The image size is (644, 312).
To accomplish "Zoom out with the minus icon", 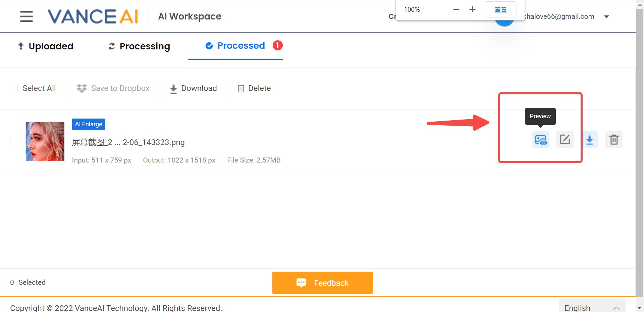I will (x=456, y=9).
